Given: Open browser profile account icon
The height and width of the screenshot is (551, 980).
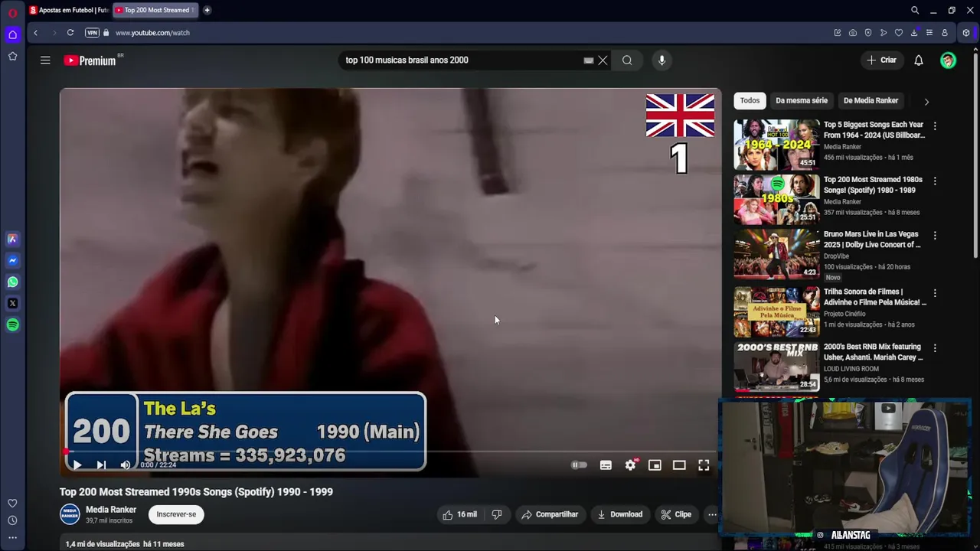Looking at the screenshot, I should click(945, 33).
